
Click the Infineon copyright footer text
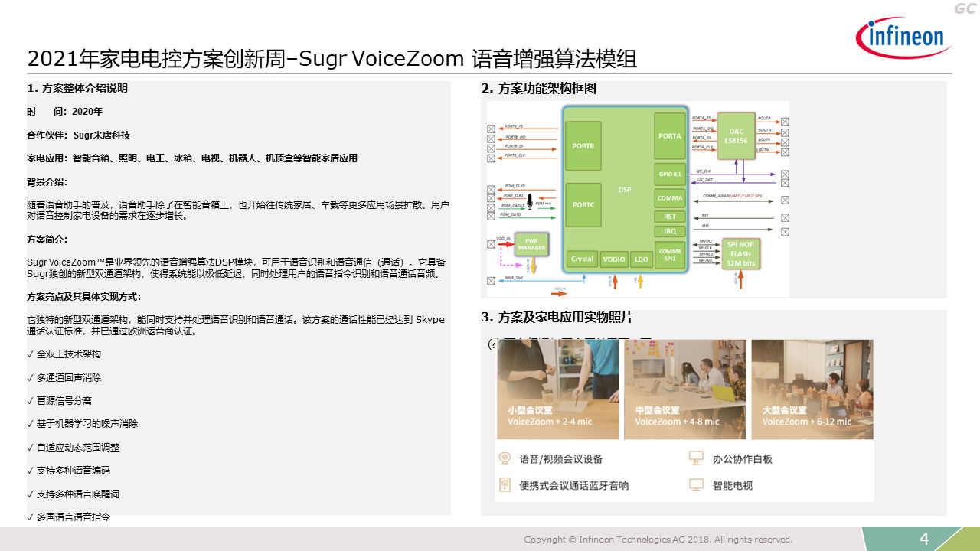tap(658, 540)
